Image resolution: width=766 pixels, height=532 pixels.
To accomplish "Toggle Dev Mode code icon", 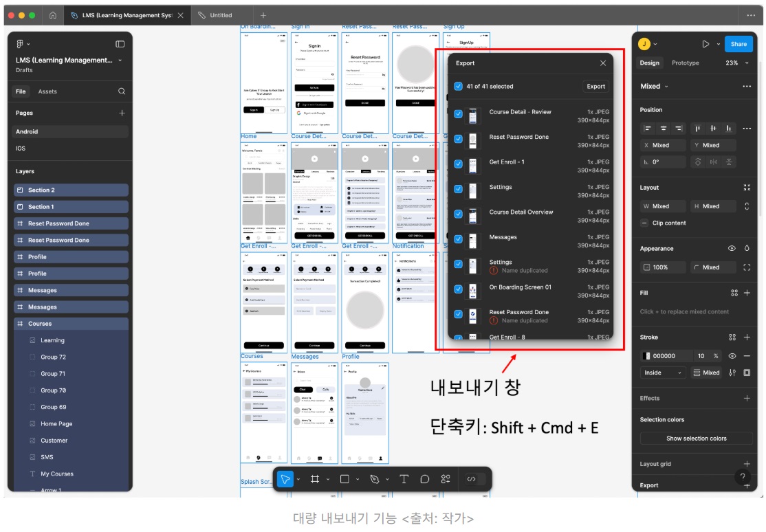I will 472,479.
